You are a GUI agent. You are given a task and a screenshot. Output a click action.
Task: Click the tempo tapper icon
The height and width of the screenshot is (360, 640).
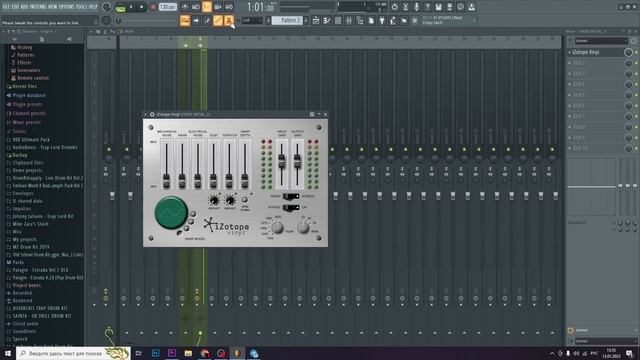[x=393, y=20]
